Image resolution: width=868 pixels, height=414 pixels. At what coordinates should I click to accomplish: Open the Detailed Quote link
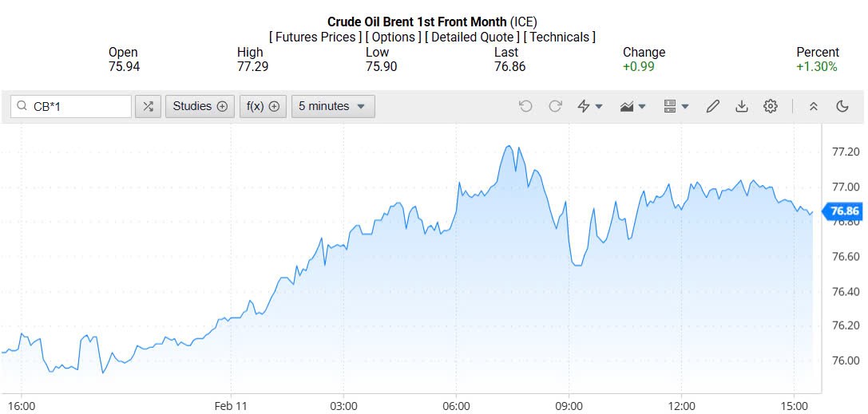click(472, 37)
